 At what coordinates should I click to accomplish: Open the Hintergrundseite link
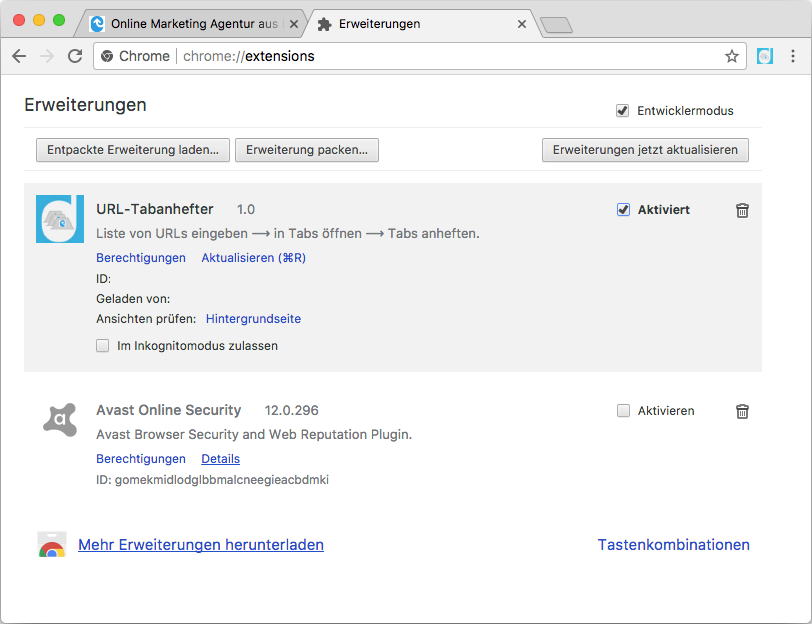tap(253, 319)
